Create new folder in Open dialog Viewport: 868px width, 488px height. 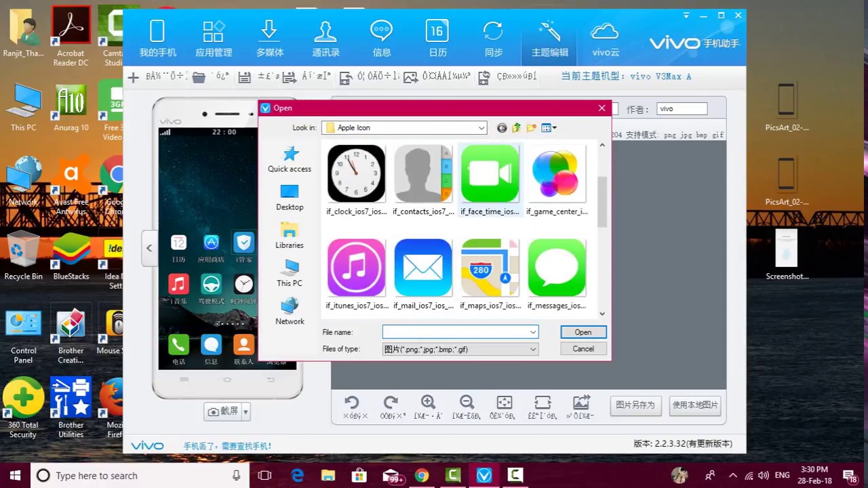pyautogui.click(x=531, y=127)
